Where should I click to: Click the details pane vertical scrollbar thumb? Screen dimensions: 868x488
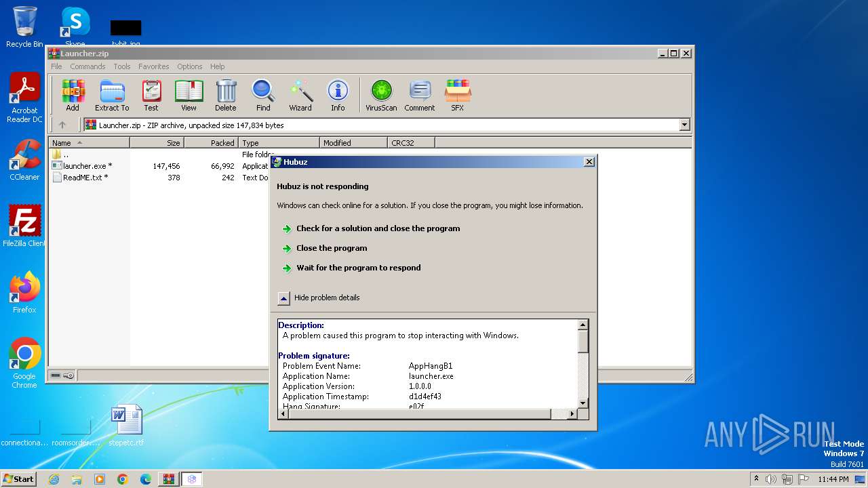(x=583, y=342)
